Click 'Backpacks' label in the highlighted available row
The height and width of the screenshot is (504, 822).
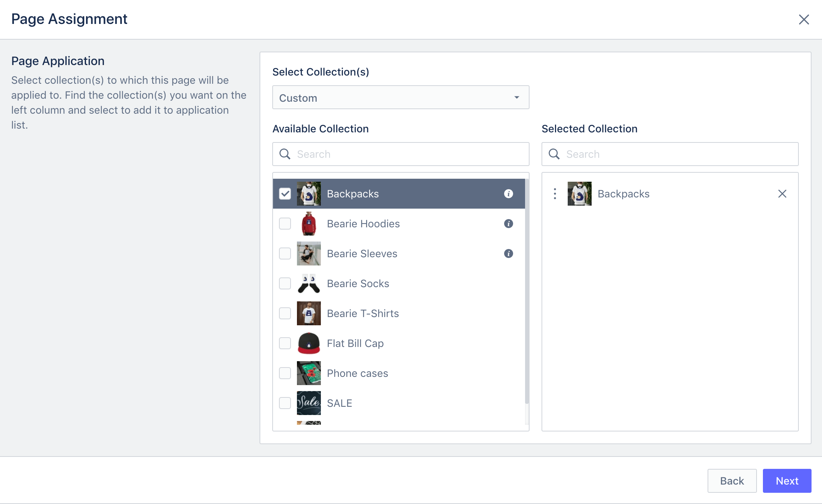point(353,194)
